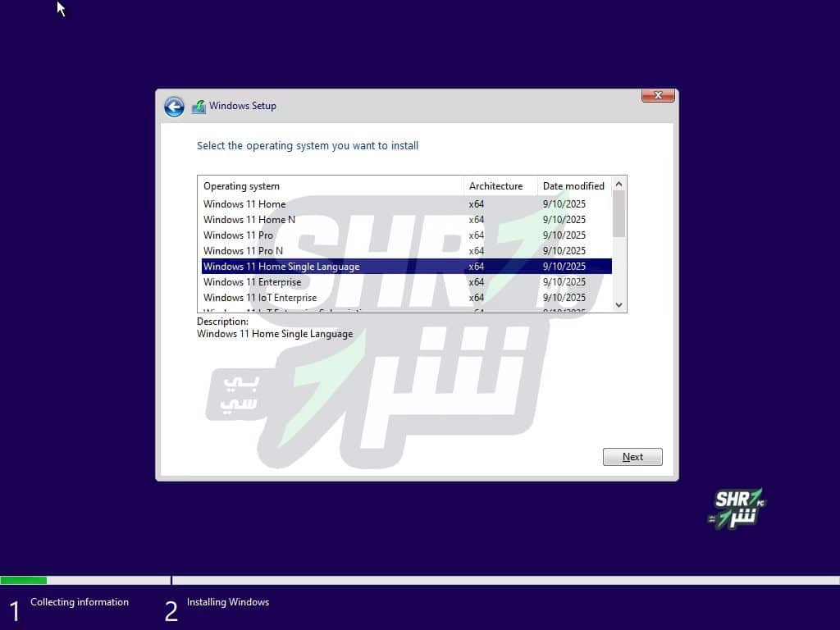Select Windows 11 Home N row
Screen dimensions: 840x630
pos(249,220)
